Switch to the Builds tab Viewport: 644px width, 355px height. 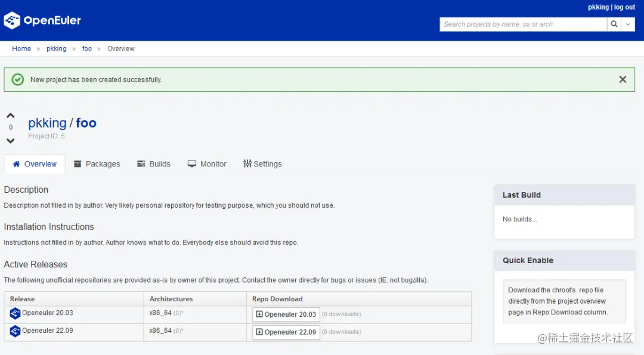(154, 164)
